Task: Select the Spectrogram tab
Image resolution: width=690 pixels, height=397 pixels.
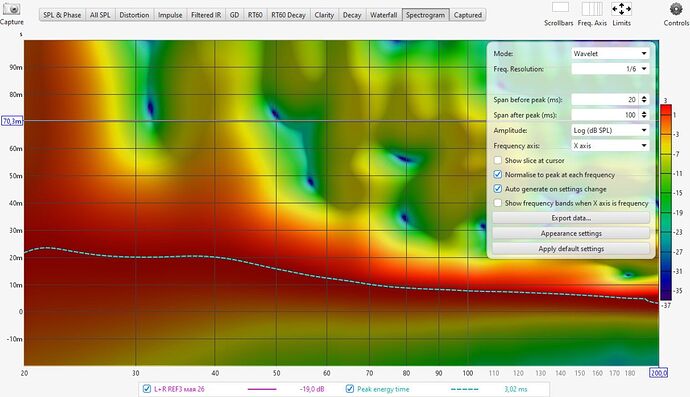Action: click(426, 15)
